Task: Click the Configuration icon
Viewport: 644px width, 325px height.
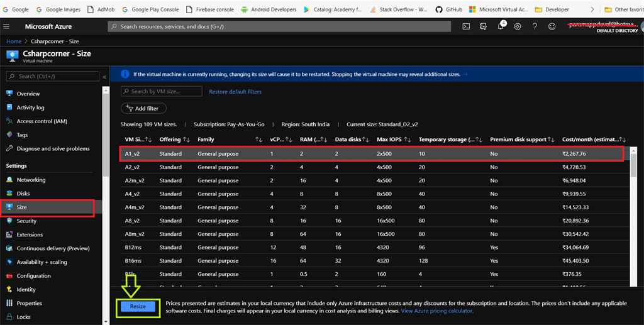Action: tap(9, 276)
